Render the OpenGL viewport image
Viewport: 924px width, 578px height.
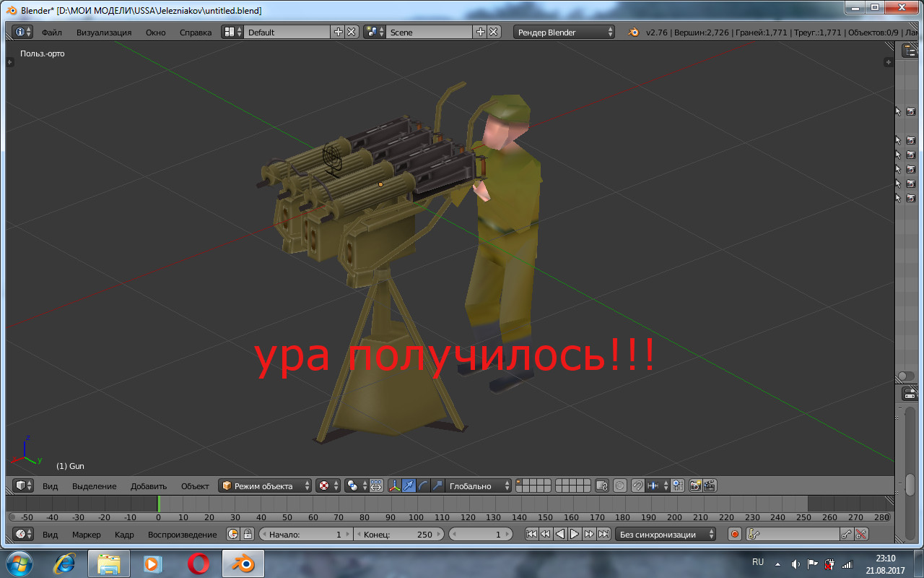click(x=695, y=486)
